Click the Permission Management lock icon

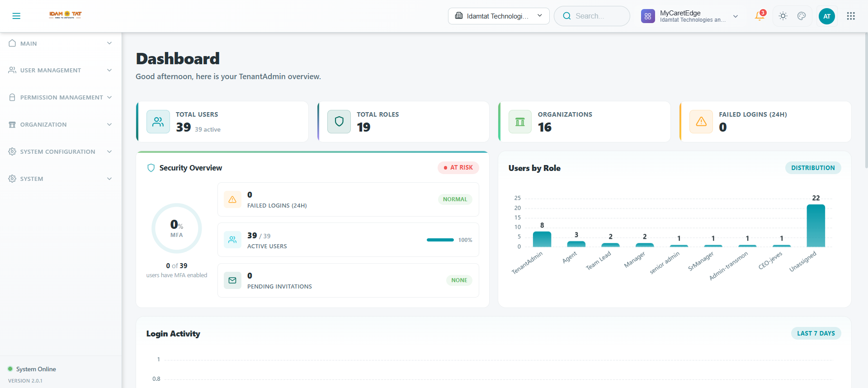[12, 97]
